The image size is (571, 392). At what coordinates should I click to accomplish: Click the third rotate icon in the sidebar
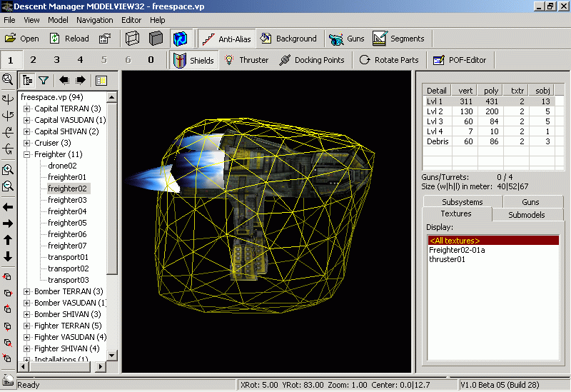(8, 132)
